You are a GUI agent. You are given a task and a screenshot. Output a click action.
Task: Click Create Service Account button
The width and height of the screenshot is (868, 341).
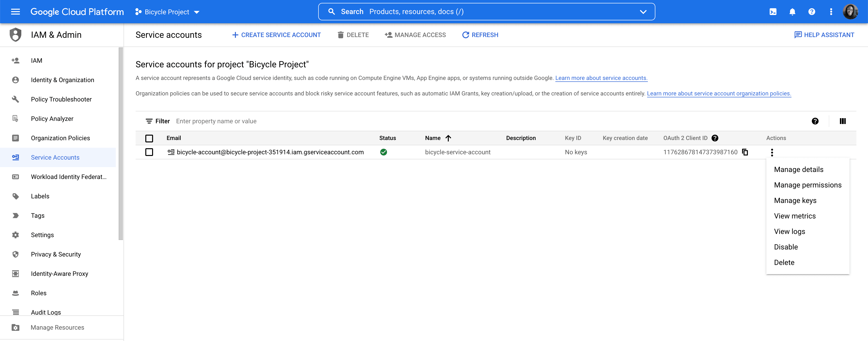[x=276, y=35]
